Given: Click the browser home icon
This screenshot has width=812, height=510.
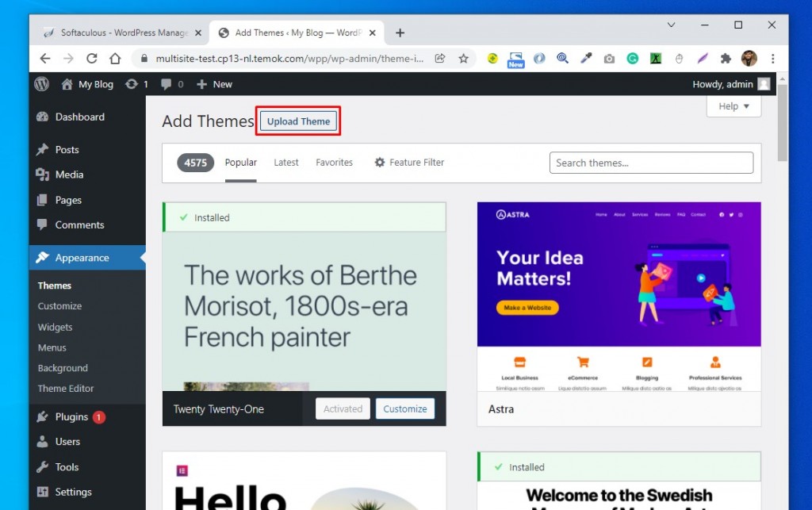Looking at the screenshot, I should pyautogui.click(x=115, y=59).
